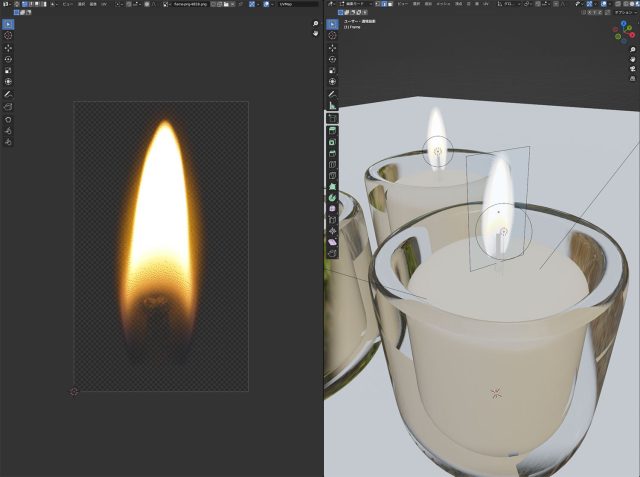Enable vertex select mode in 3D viewport header
Image resolution: width=640 pixels, height=477 pixels.
378,4
